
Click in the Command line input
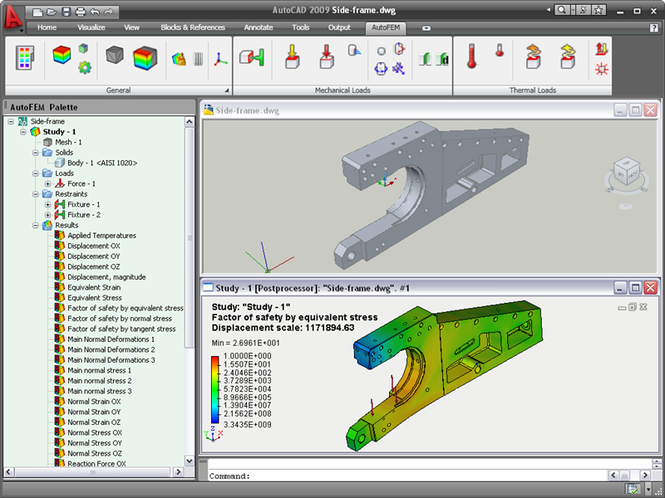(x=428, y=476)
